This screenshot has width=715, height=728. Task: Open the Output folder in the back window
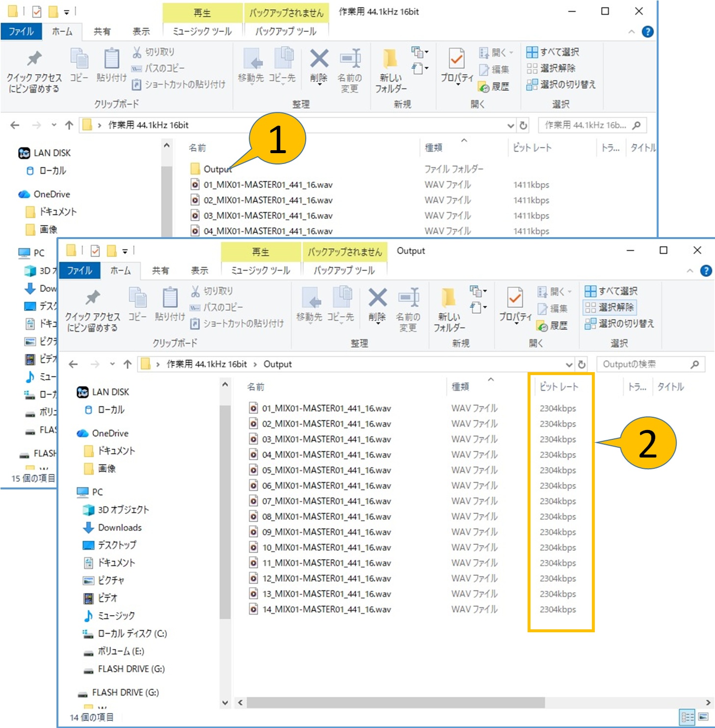coord(217,169)
